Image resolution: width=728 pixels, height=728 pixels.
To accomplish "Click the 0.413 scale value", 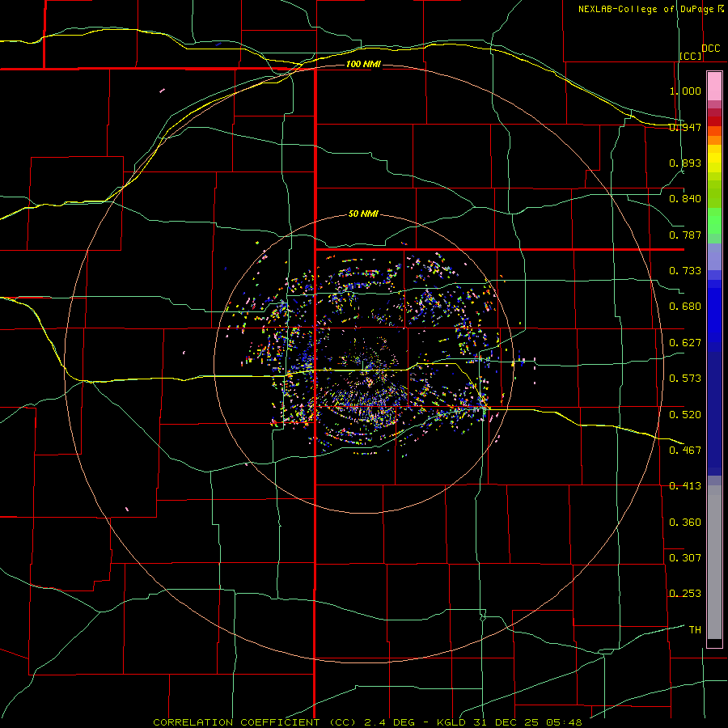I will coord(685,486).
